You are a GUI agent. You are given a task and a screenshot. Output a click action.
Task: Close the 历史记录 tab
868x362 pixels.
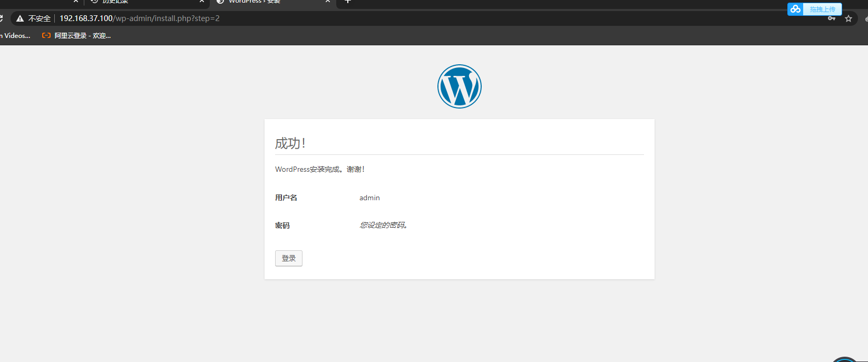coord(202,2)
